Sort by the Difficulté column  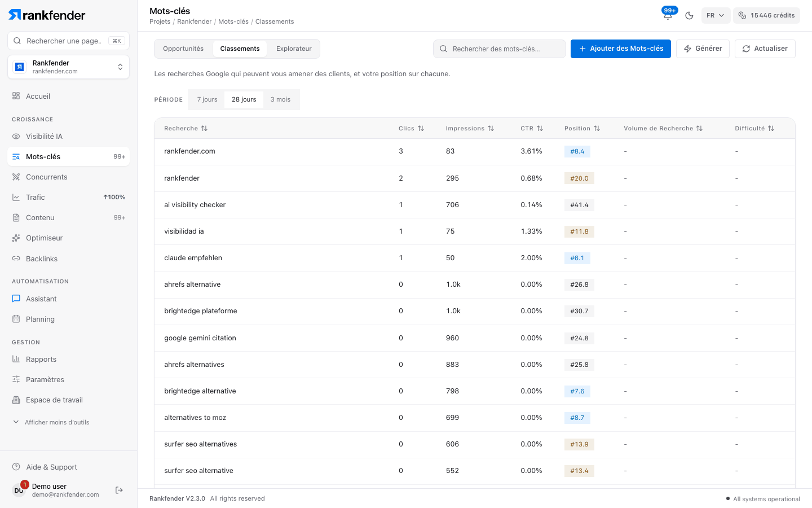pos(754,128)
